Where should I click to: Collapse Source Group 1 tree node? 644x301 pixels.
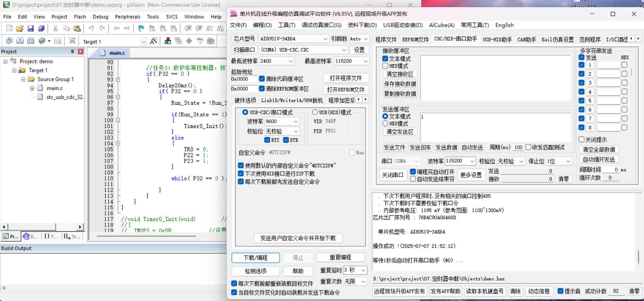coord(23,79)
